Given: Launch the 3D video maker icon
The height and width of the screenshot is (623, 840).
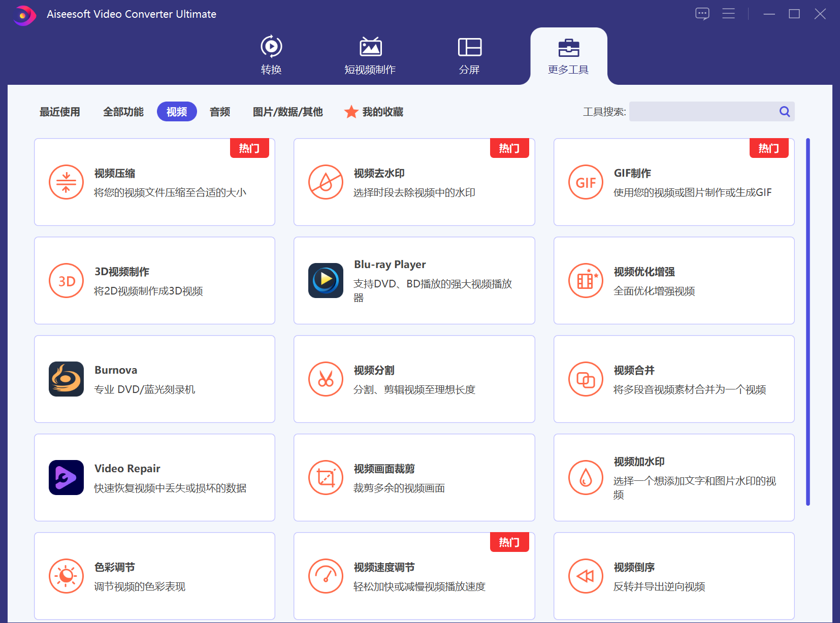Looking at the screenshot, I should click(66, 281).
